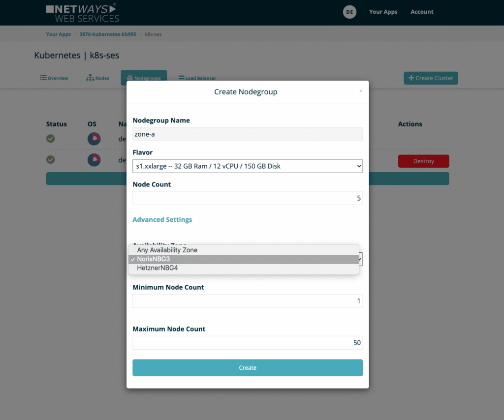Click the second row OS icon
This screenshot has height=420, width=504.
pos(94,160)
